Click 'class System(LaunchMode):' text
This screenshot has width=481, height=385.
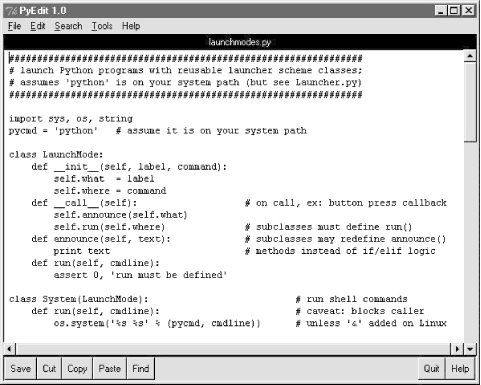tap(78, 299)
